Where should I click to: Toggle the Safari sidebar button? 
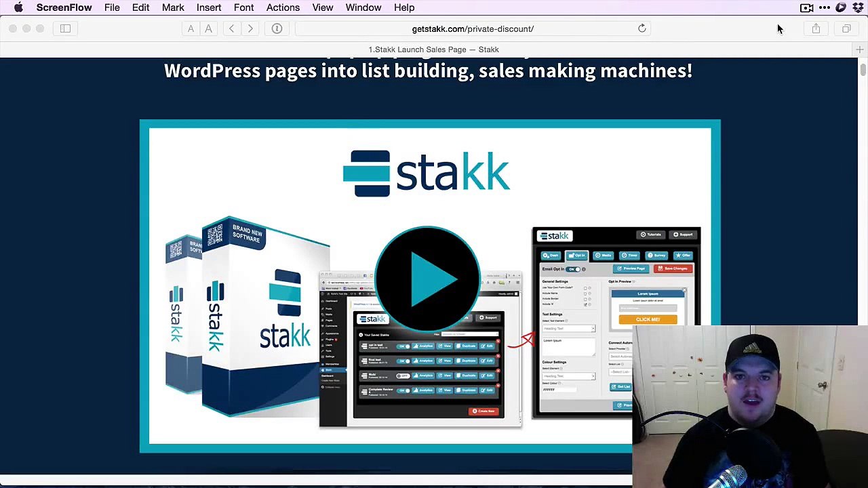pyautogui.click(x=65, y=28)
